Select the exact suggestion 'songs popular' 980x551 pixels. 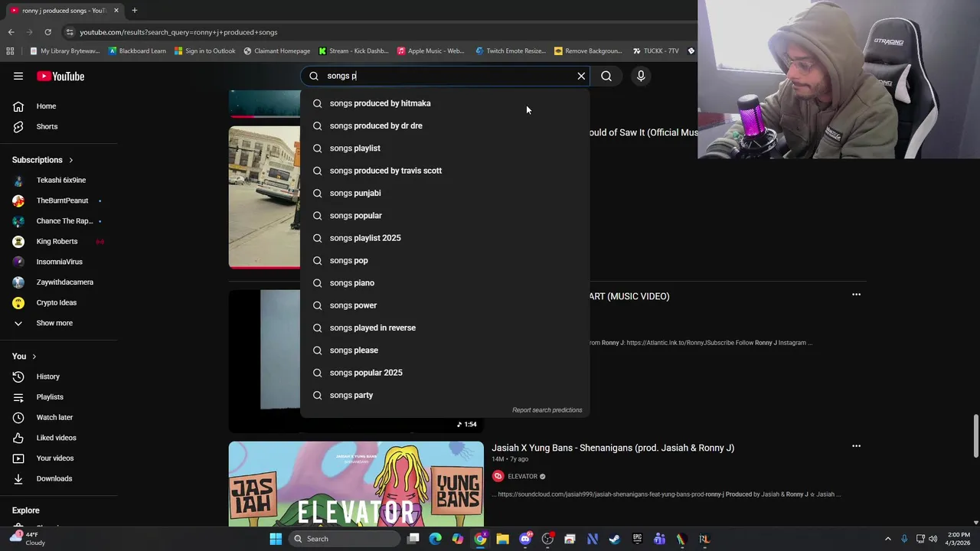(x=445, y=216)
